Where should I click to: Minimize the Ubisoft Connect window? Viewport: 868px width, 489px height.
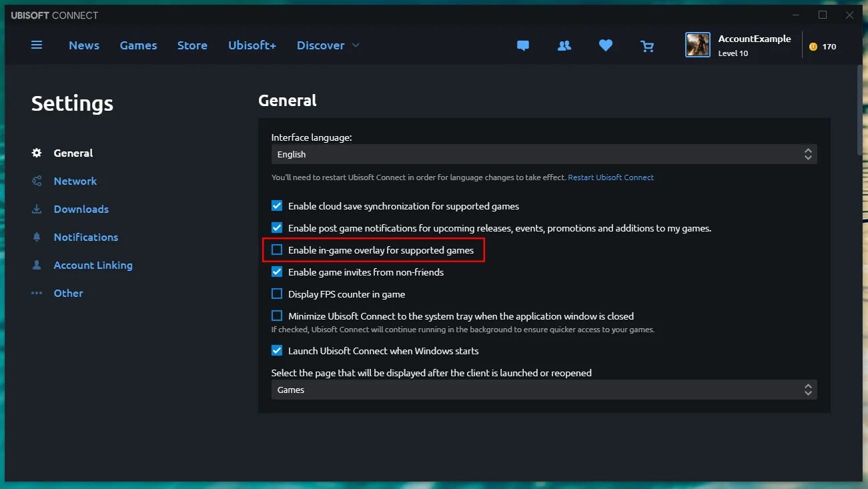tap(796, 15)
